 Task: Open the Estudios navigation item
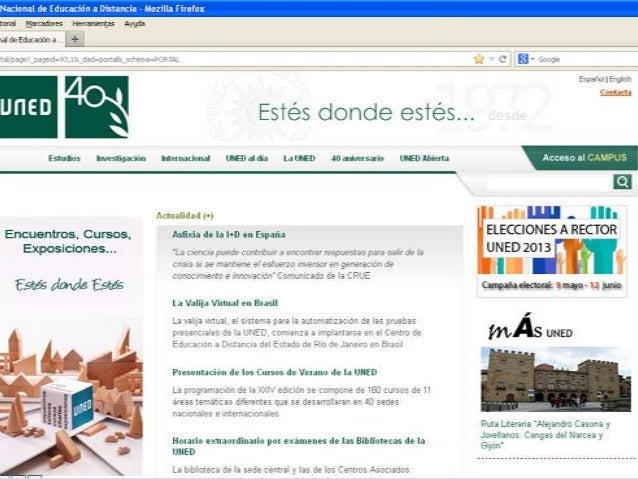pos(64,158)
